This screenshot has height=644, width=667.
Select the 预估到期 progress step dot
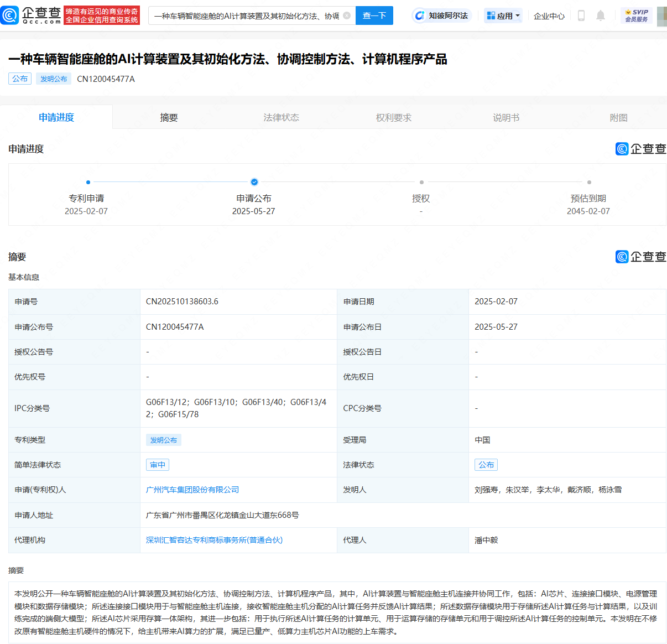[589, 182]
